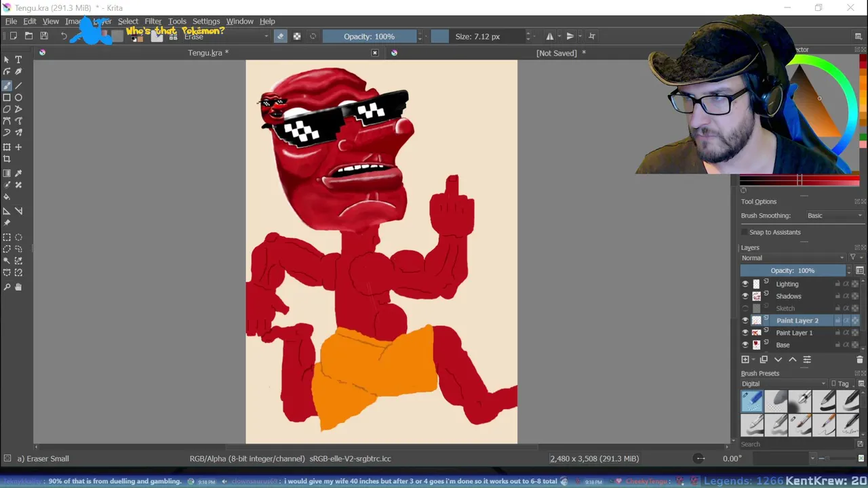Open the File menu
868x488 pixels.
point(12,21)
